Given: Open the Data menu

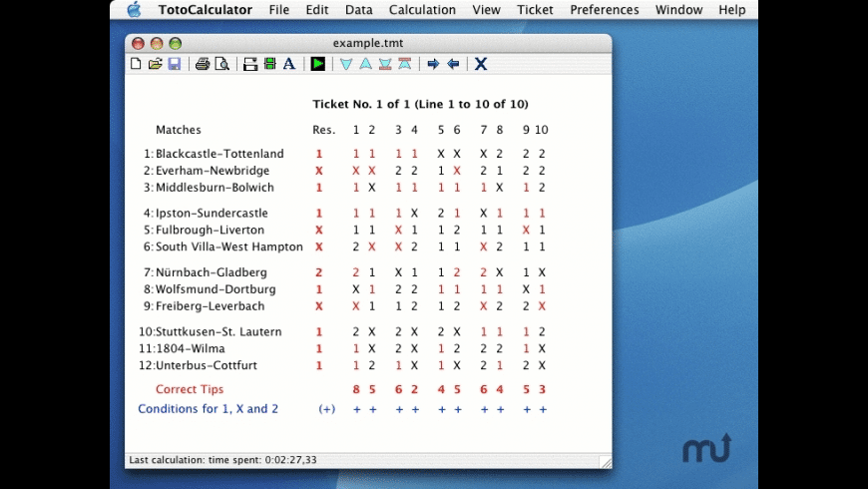Looking at the screenshot, I should (359, 9).
